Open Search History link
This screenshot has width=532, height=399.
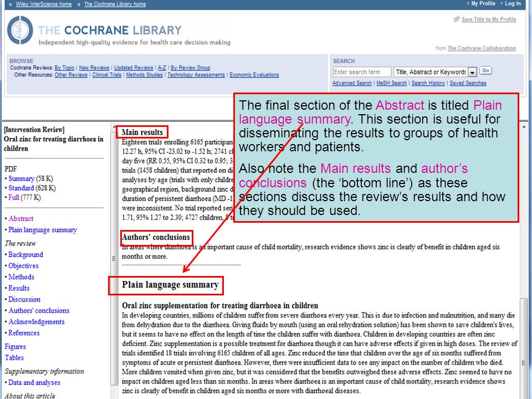pyautogui.click(x=428, y=83)
